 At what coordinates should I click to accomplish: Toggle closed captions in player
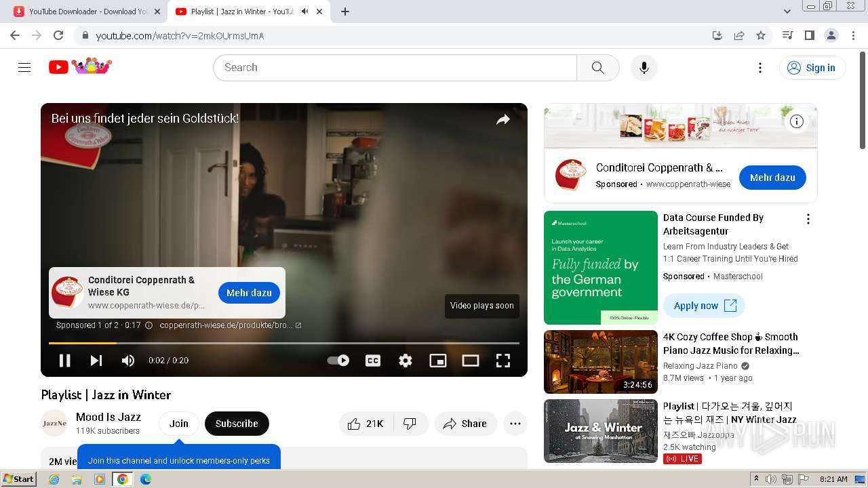pos(373,361)
